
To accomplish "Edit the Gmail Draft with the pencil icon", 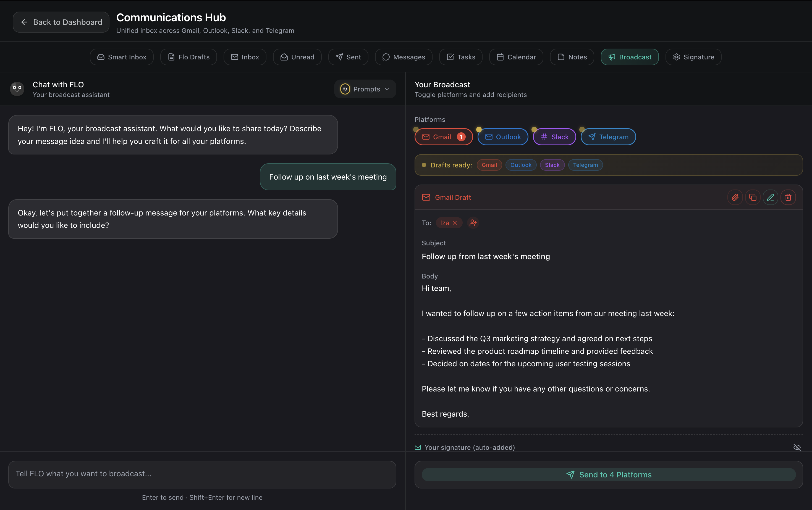I will (771, 197).
